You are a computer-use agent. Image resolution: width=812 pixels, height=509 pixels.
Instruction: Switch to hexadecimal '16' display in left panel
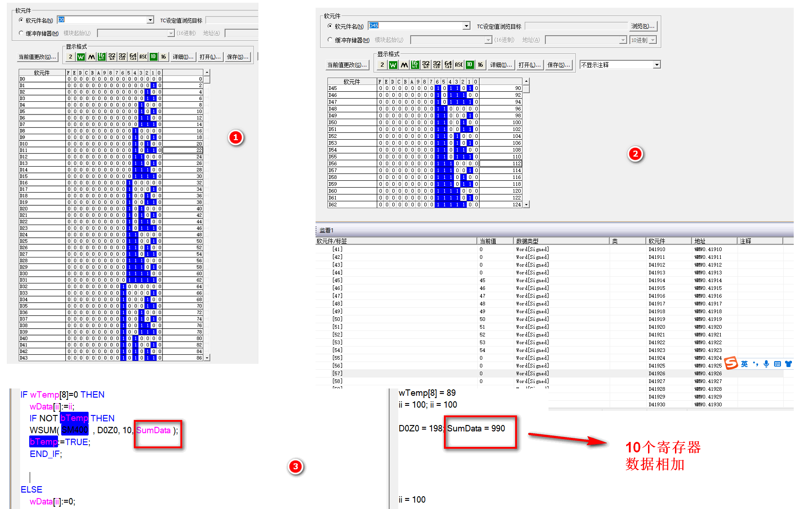[x=163, y=57]
